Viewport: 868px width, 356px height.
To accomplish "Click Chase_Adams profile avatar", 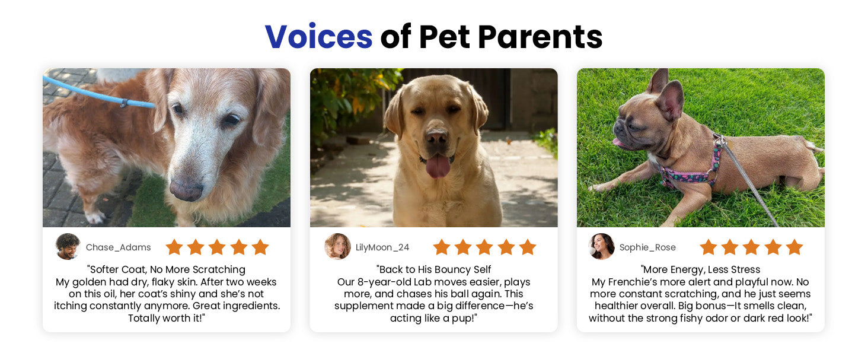I will pos(68,246).
